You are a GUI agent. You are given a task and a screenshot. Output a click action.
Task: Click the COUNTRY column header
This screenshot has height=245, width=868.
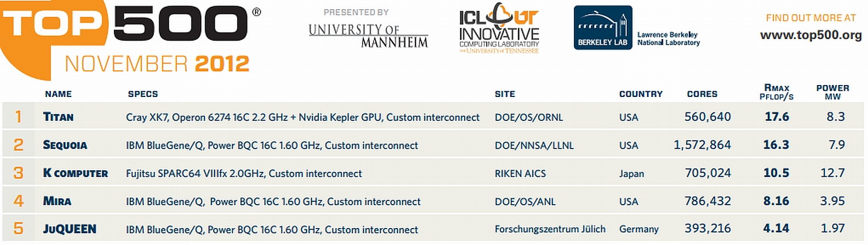(x=641, y=94)
